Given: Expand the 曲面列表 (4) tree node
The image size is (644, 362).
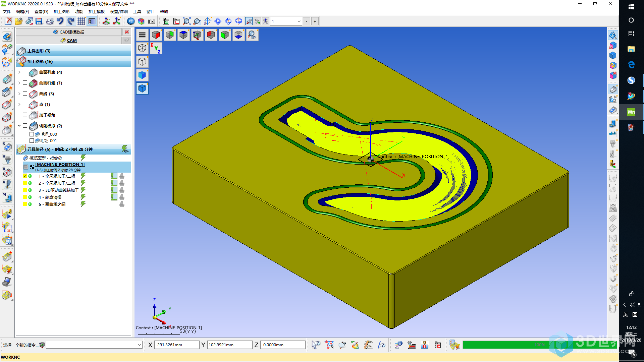Looking at the screenshot, I should [x=19, y=72].
